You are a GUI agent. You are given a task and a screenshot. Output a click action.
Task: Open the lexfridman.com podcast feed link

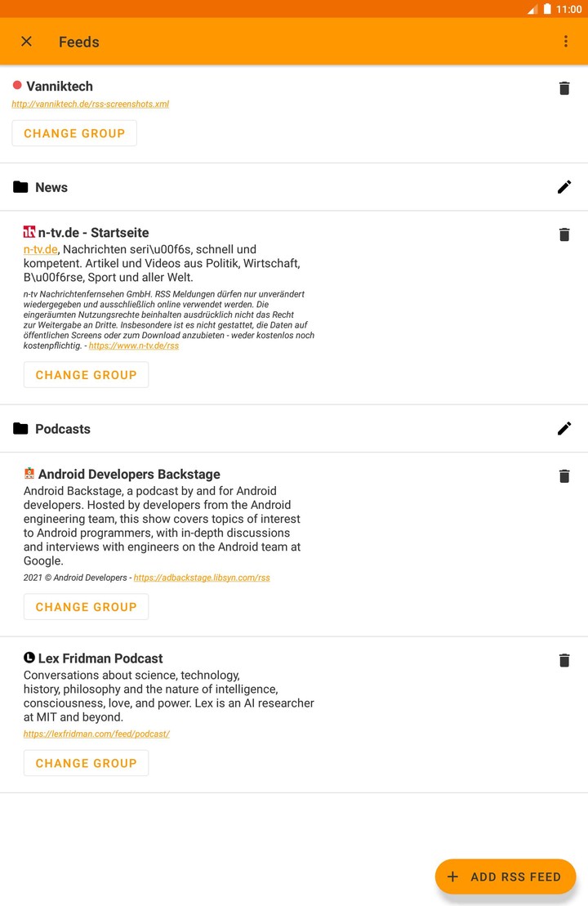96,734
